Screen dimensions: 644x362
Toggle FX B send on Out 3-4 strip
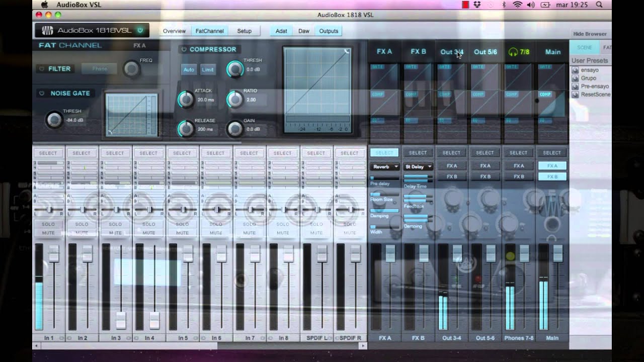[x=452, y=176]
